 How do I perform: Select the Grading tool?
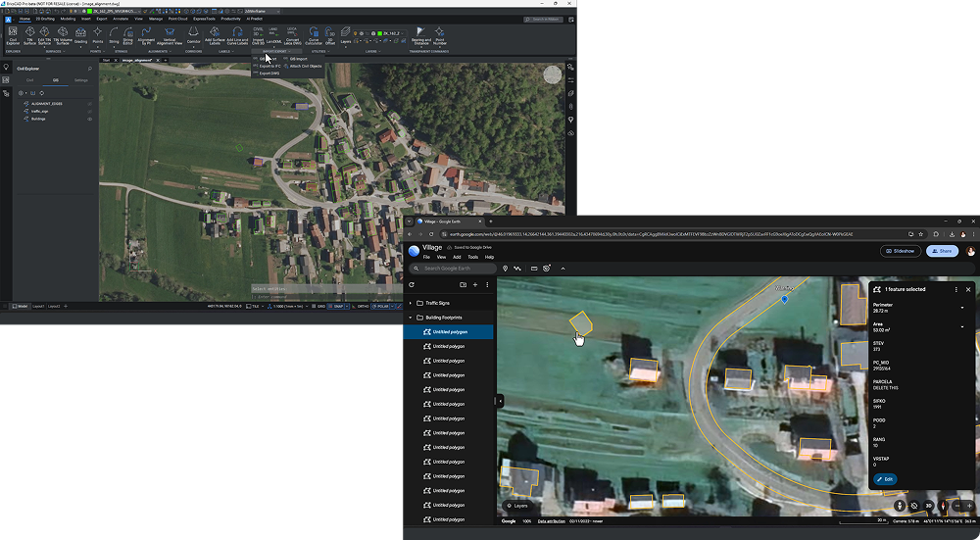tap(80, 35)
